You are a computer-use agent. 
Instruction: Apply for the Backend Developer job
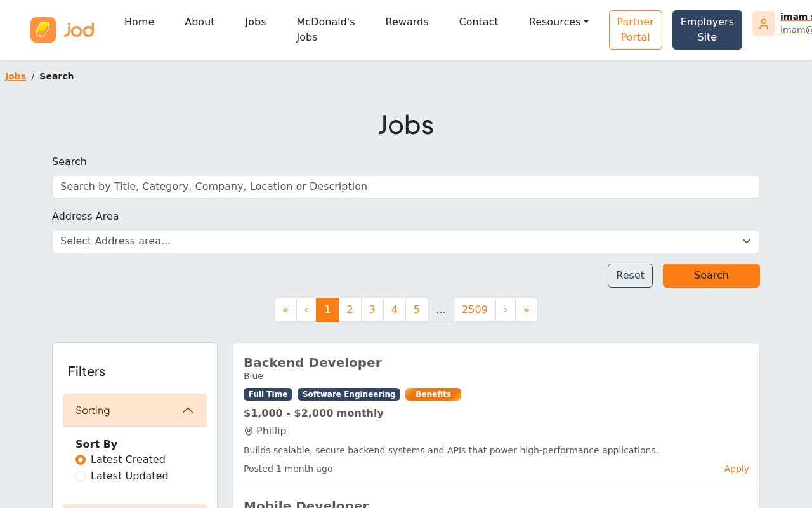pyautogui.click(x=736, y=469)
